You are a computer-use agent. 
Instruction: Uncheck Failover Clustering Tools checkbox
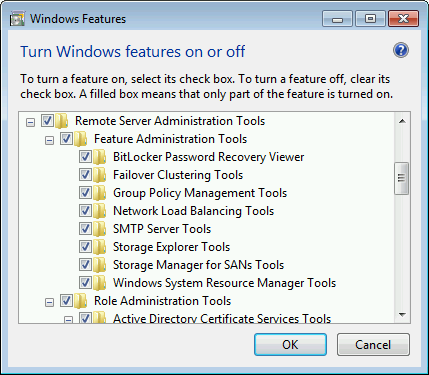pyautogui.click(x=85, y=175)
